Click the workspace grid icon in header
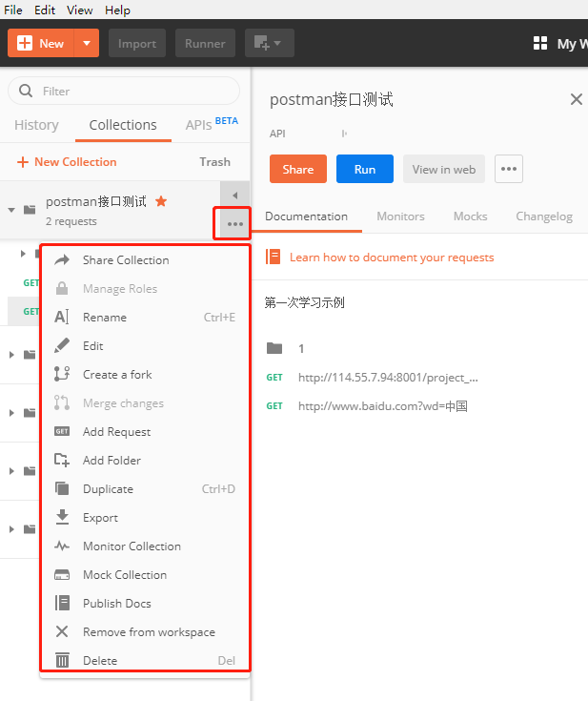588x701 pixels. [540, 43]
